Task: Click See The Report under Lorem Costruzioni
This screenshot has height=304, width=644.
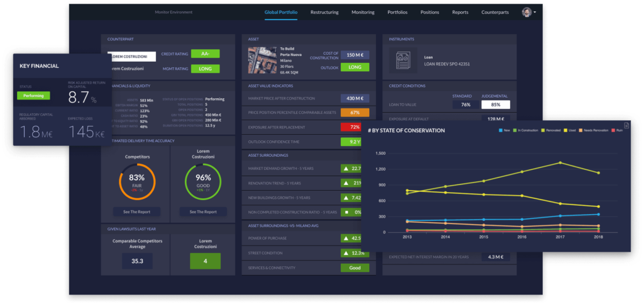Action: tap(203, 211)
